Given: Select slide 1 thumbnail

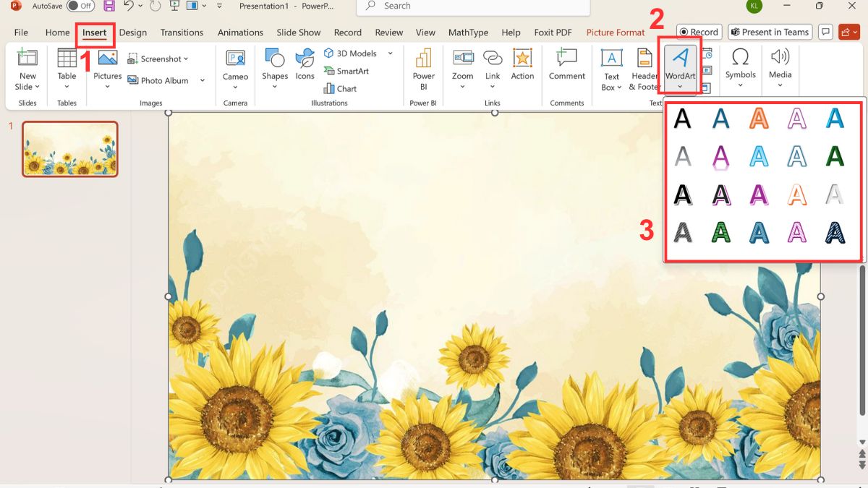Looking at the screenshot, I should point(70,149).
